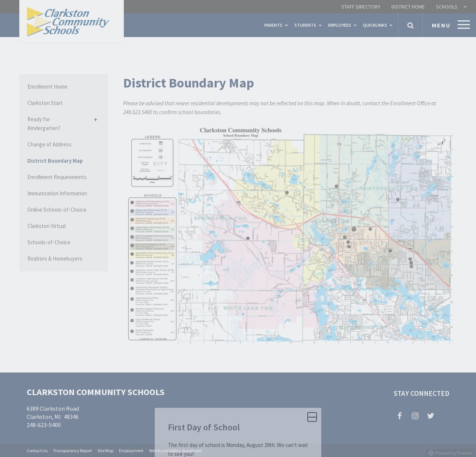Open Site Map footer link
Image resolution: width=476 pixels, height=457 pixels.
(x=105, y=451)
